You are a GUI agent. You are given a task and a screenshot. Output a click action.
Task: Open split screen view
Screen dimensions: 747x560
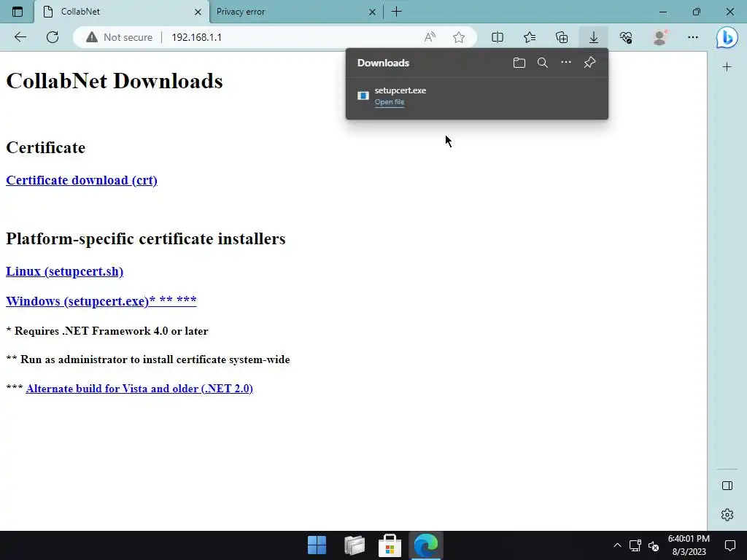498,37
